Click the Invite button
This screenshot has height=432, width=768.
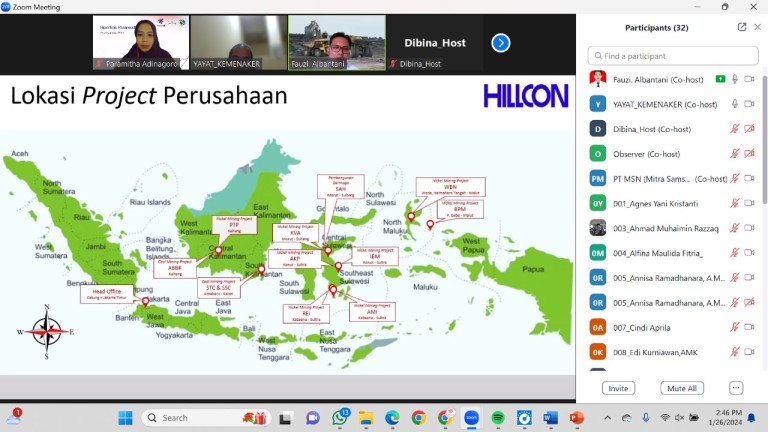pos(618,388)
